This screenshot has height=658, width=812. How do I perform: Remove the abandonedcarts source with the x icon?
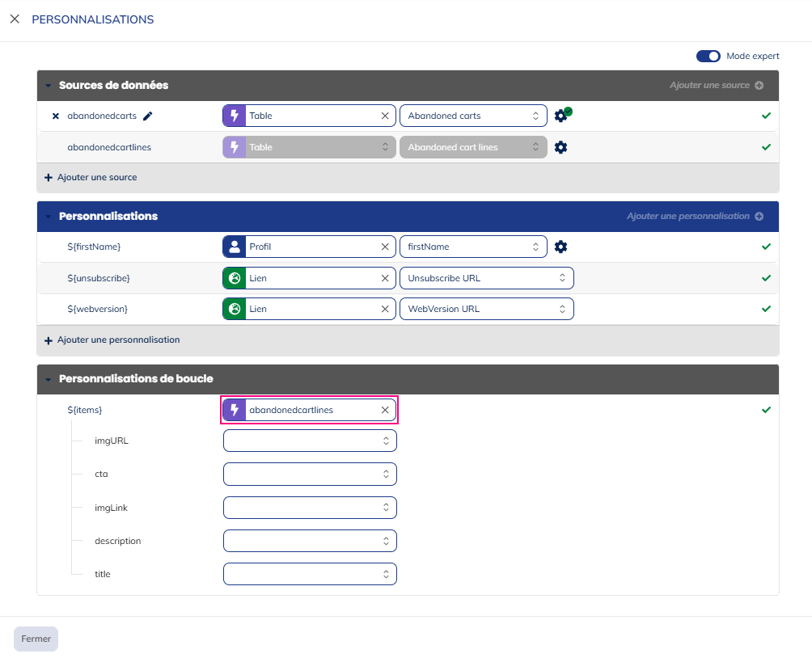coord(56,116)
